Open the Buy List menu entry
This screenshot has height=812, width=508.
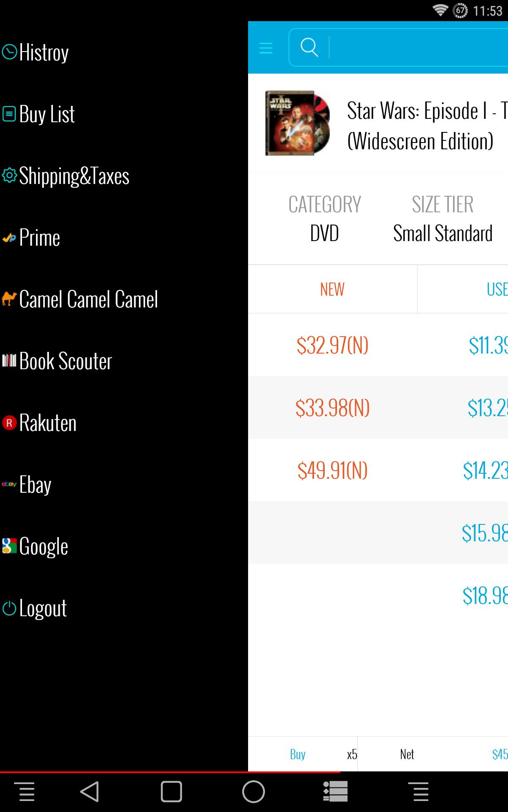coord(47,114)
